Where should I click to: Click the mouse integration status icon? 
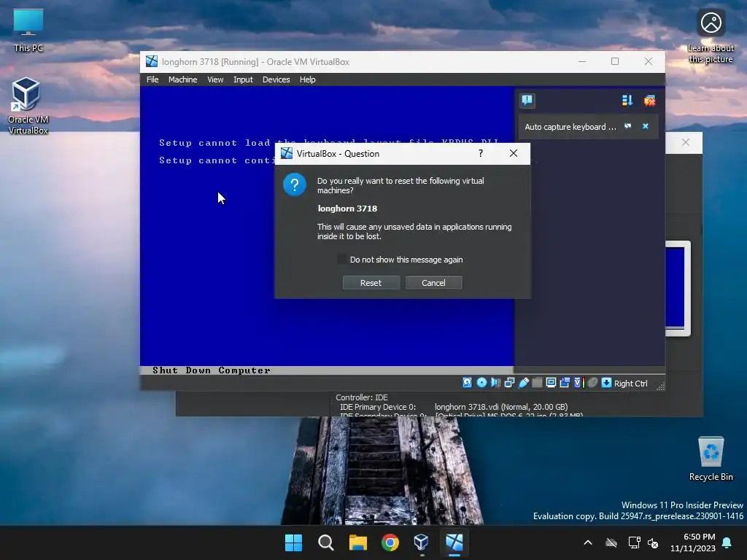[x=592, y=383]
